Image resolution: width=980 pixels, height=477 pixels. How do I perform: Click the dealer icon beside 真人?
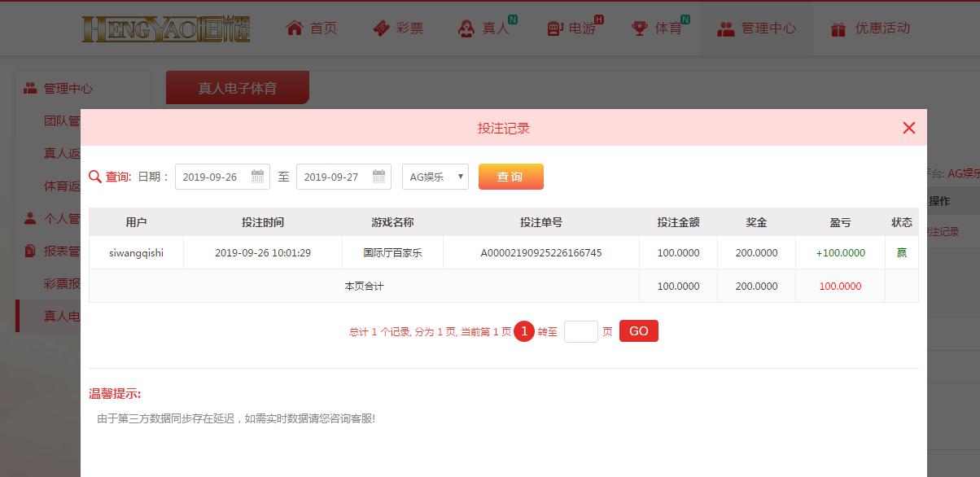pyautogui.click(x=466, y=28)
